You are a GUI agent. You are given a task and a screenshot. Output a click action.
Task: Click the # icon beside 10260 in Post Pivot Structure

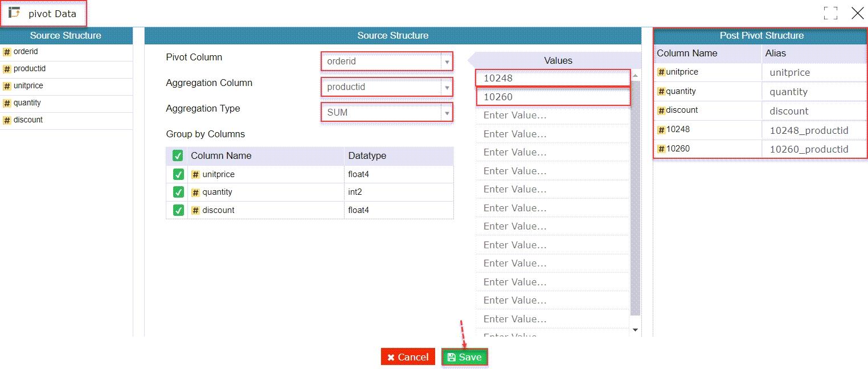661,149
